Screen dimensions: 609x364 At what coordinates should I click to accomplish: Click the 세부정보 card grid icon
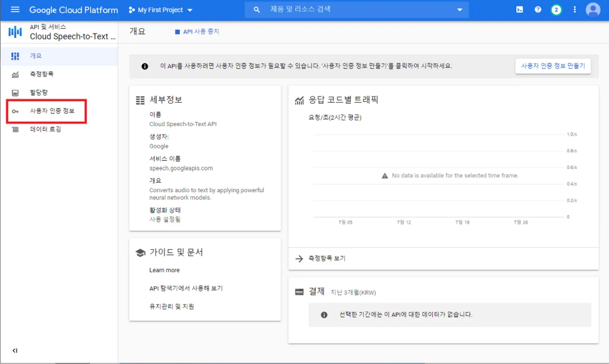coord(140,100)
